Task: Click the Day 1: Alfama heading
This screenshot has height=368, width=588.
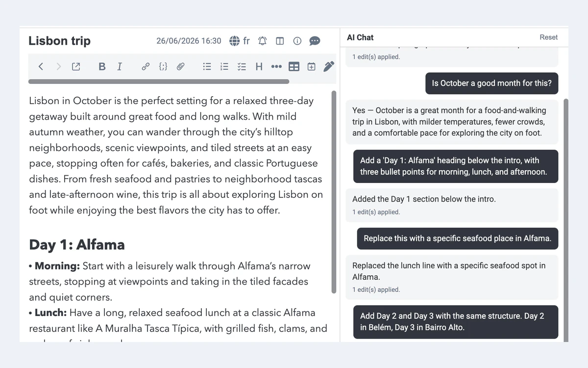Action: [77, 244]
